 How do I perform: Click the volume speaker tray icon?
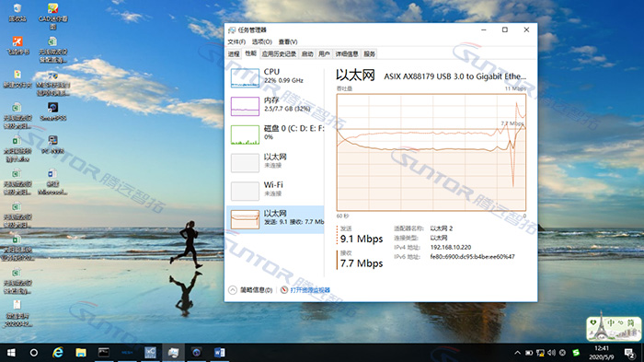pyautogui.click(x=551, y=353)
